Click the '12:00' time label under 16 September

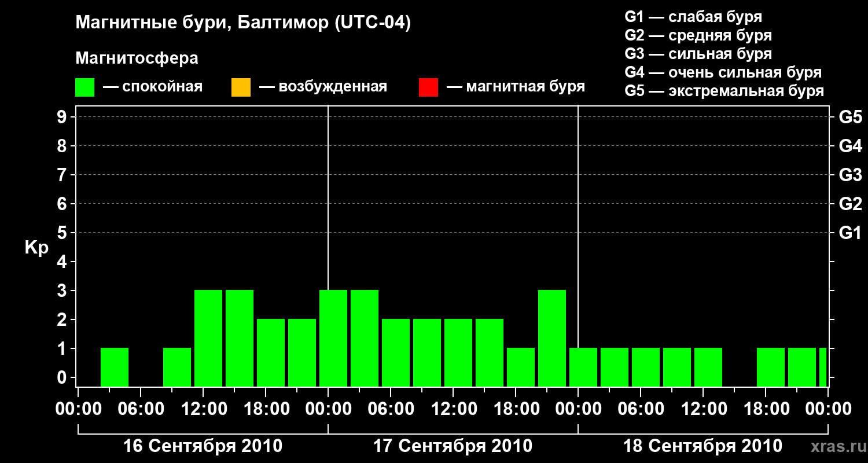point(203,409)
